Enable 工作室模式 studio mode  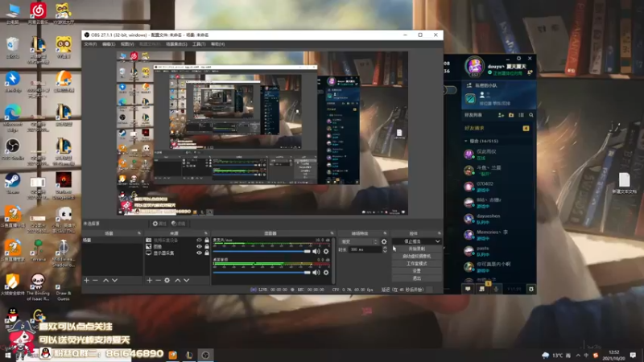tap(417, 264)
